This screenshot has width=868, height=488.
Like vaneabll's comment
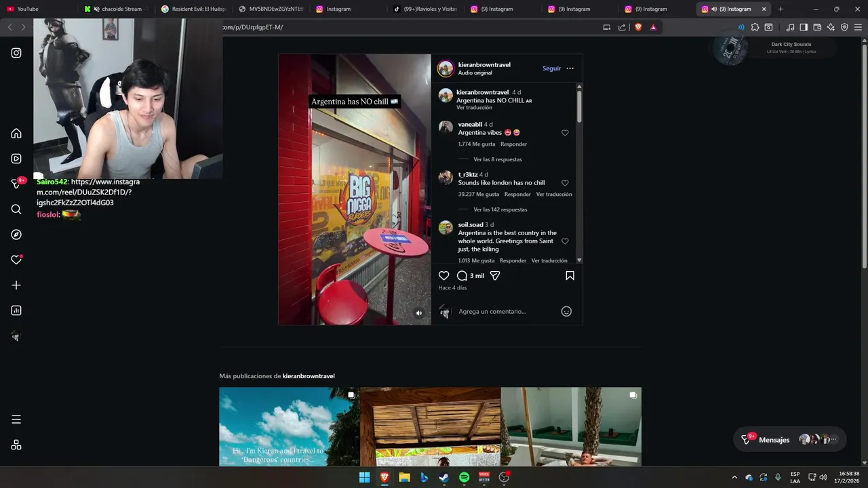(565, 133)
